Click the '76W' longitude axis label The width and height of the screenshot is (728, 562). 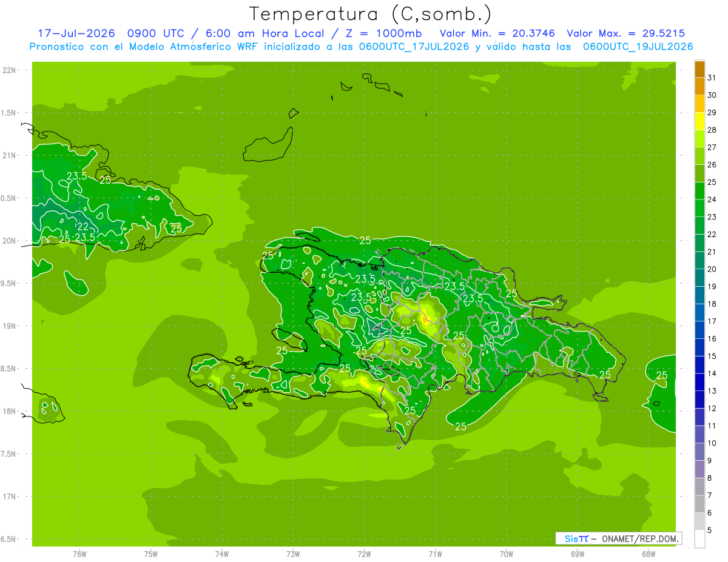tap(79, 555)
